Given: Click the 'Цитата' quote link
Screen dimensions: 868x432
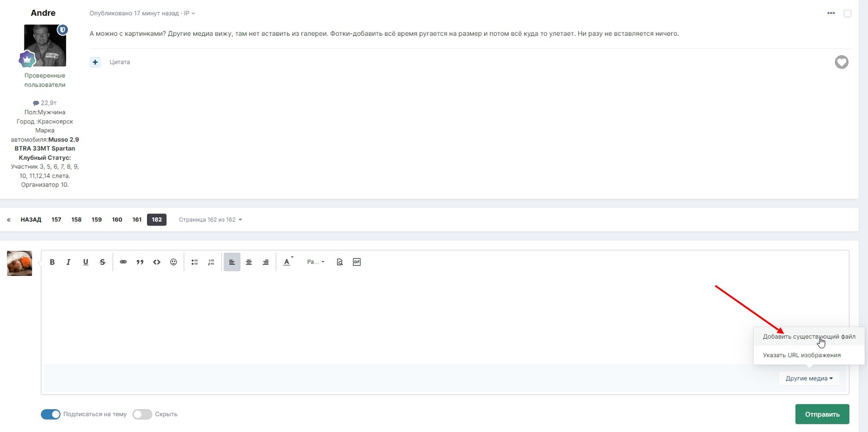Looking at the screenshot, I should 120,62.
